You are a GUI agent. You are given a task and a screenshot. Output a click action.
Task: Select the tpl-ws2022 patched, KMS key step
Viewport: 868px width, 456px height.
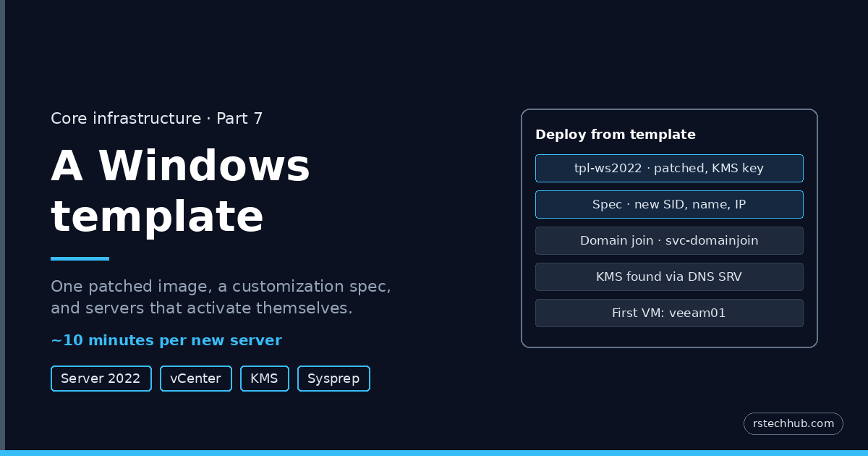[x=669, y=168]
